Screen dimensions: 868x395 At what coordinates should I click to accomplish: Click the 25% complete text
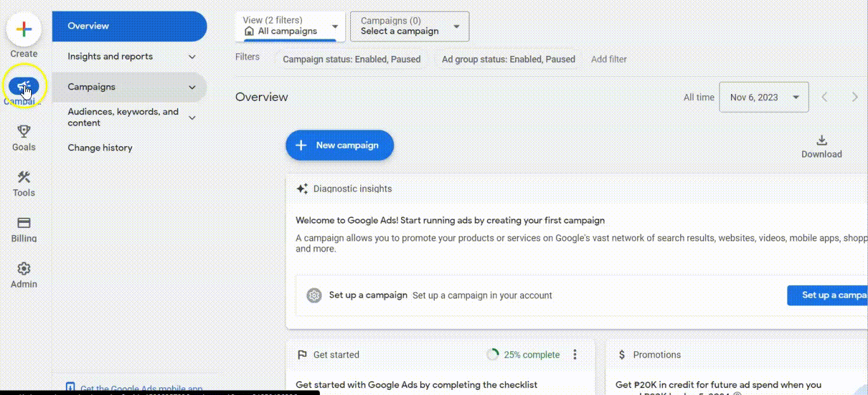532,355
